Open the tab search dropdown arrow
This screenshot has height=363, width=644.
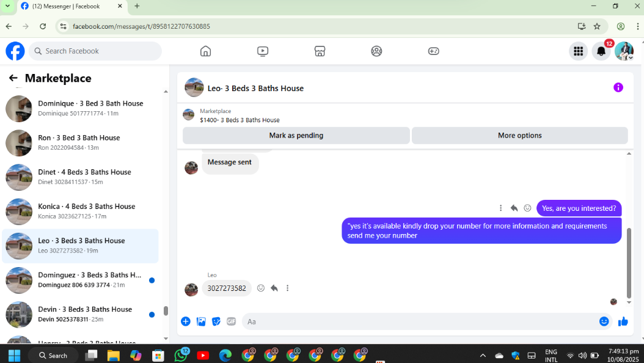click(7, 6)
